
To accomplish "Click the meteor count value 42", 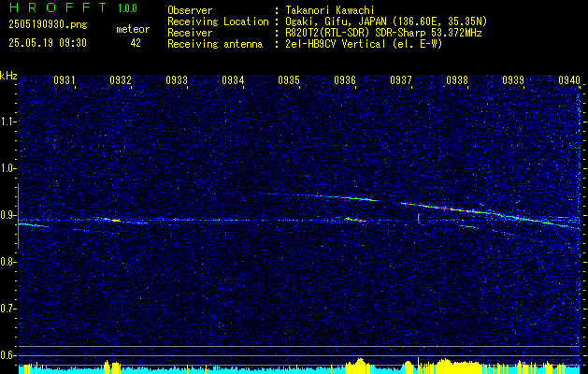I will tap(136, 43).
